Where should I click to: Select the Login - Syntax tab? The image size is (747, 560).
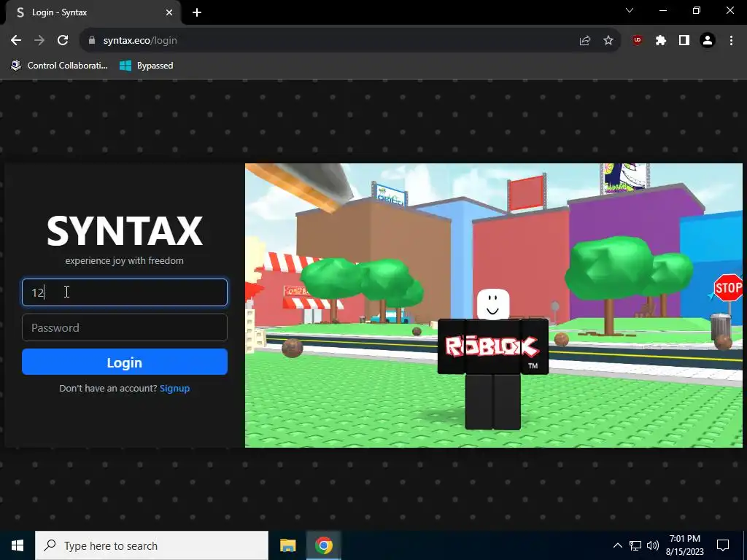93,12
